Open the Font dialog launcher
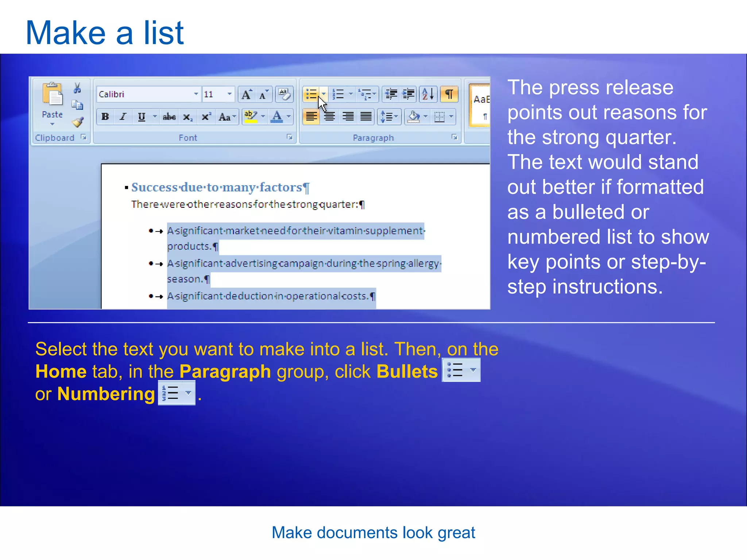Viewport: 747px width, 560px height. click(290, 137)
